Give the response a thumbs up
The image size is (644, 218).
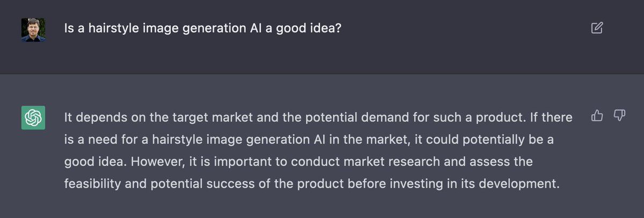click(597, 115)
